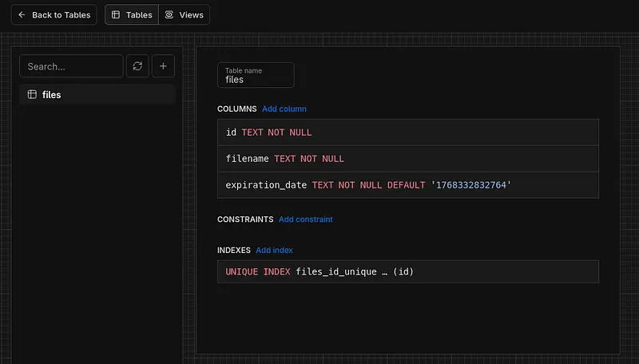This screenshot has width=639, height=364.
Task: Click the back arrow icon
Action: click(x=22, y=15)
